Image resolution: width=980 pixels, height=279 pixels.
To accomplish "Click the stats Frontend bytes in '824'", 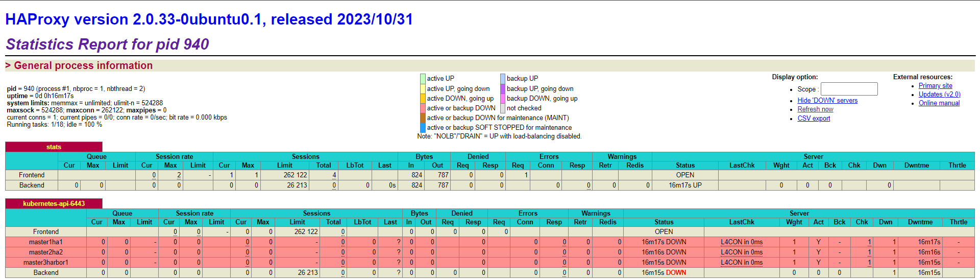I will click(x=417, y=175).
